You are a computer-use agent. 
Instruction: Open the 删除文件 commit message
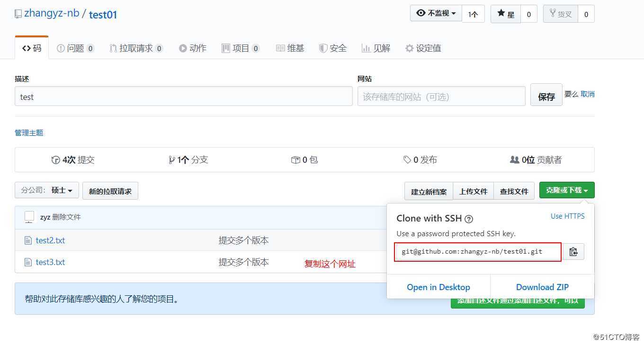point(67,217)
